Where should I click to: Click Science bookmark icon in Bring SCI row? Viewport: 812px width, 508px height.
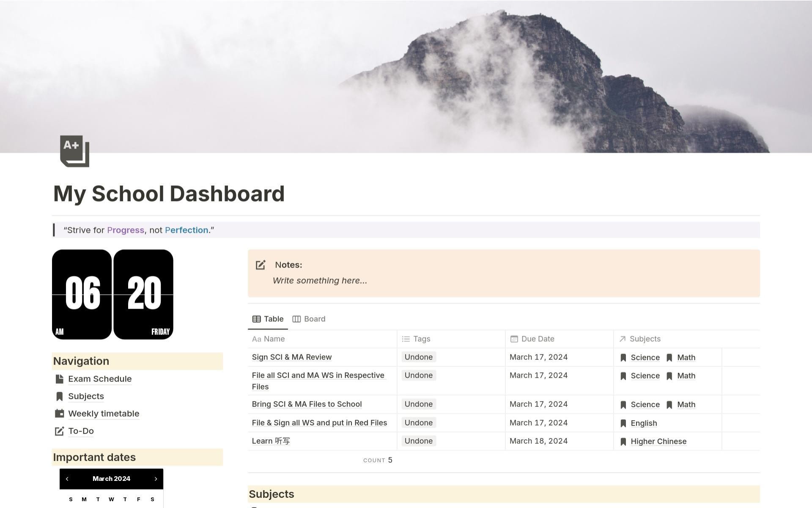623,405
